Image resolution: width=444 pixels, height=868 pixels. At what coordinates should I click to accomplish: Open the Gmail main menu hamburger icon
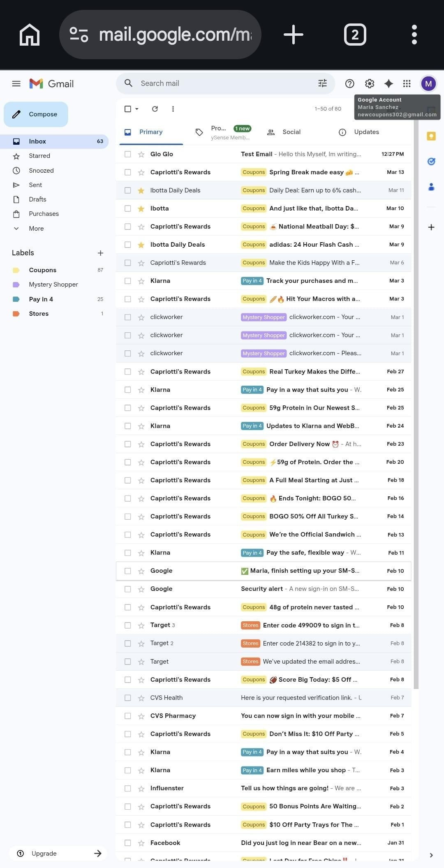click(16, 84)
